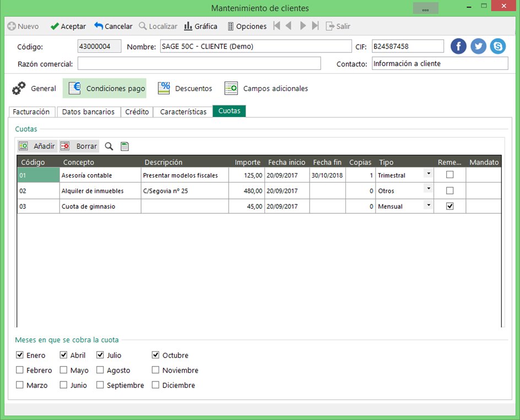Open the Gráfica bar chart icon
The height and width of the screenshot is (420, 520).
coord(188,26)
